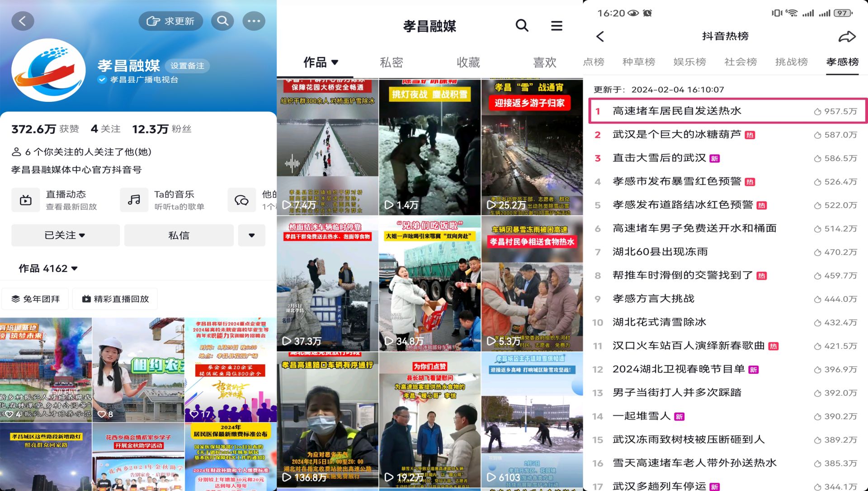The image size is (868, 491).
Task: Open hot topic 武汉是个巨大的冰糖葫芦
Action: tap(727, 134)
